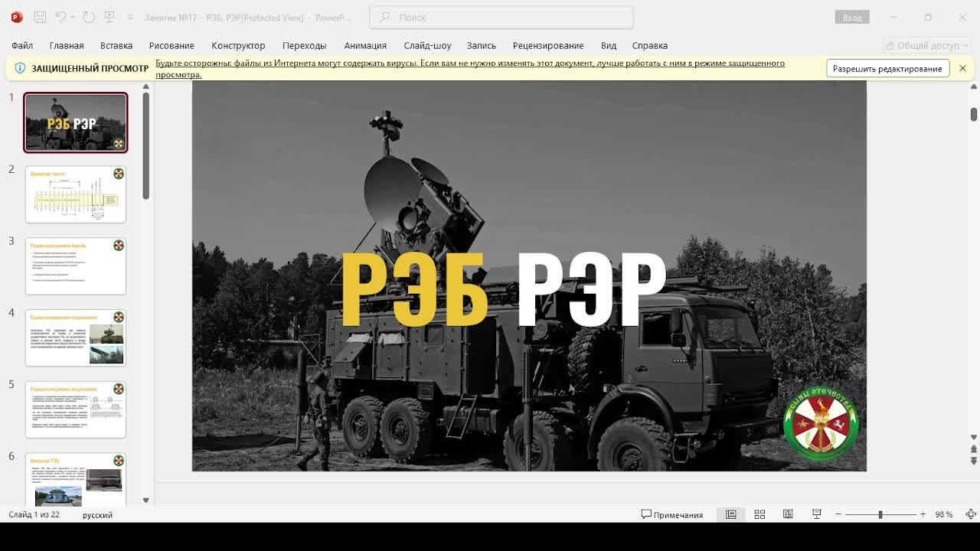The height and width of the screenshot is (551, 980).
Task: Go to next slide using double-arrow down
Action: [974, 461]
